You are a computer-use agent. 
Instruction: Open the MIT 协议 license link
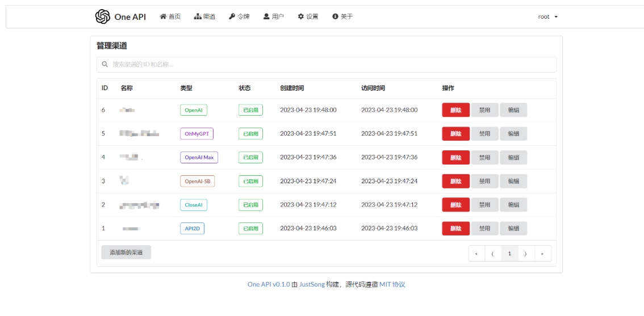click(392, 284)
